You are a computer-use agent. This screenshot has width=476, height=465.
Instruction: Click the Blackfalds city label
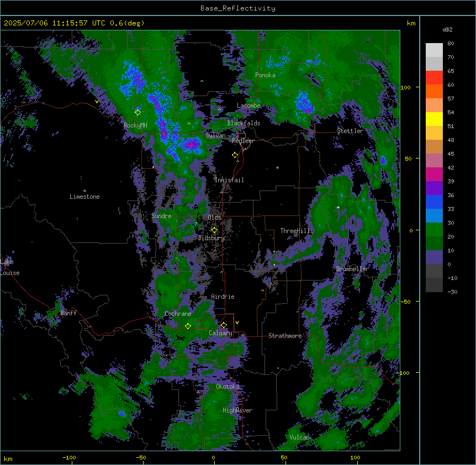coord(244,123)
